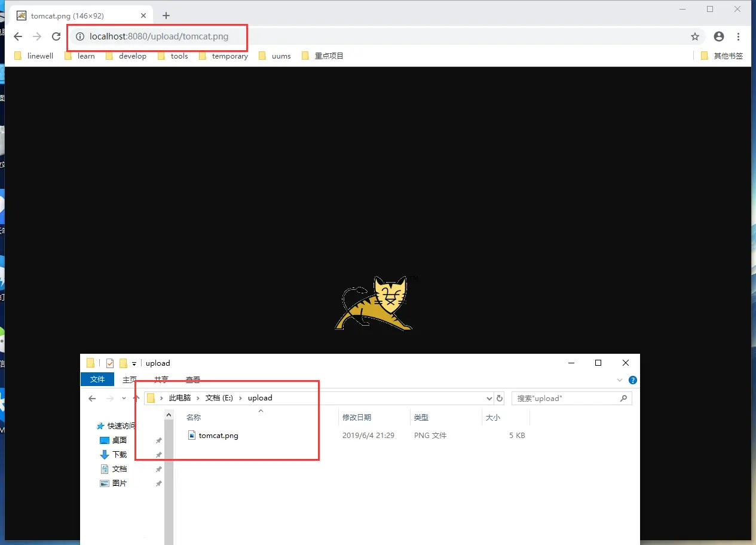Sort files by 大小 column
This screenshot has width=756, height=545.
point(493,418)
